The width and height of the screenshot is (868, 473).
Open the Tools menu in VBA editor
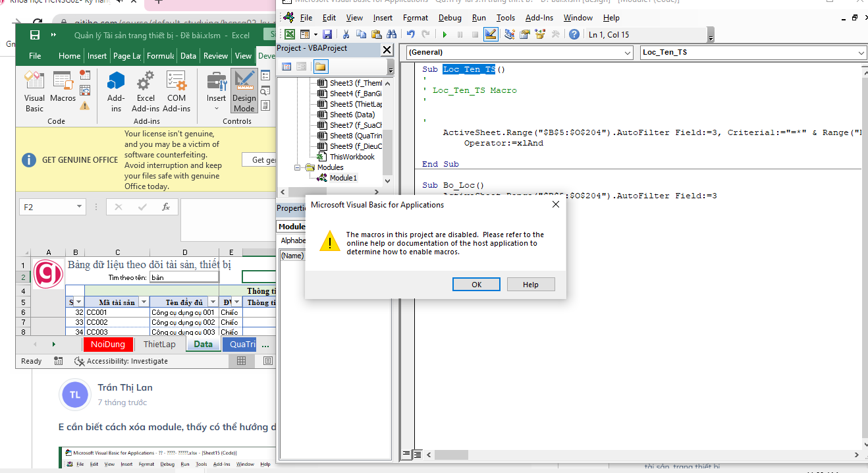[x=506, y=18]
